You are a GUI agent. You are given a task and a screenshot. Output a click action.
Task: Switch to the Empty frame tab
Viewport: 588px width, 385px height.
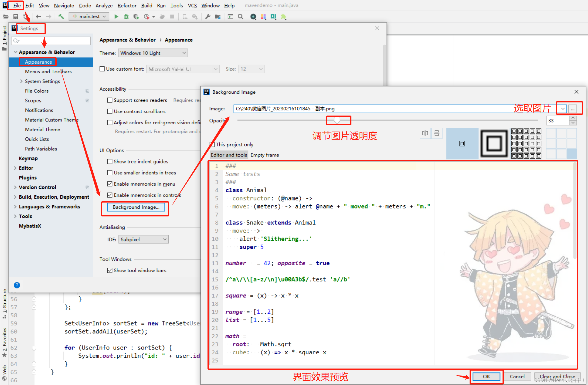pyautogui.click(x=265, y=155)
